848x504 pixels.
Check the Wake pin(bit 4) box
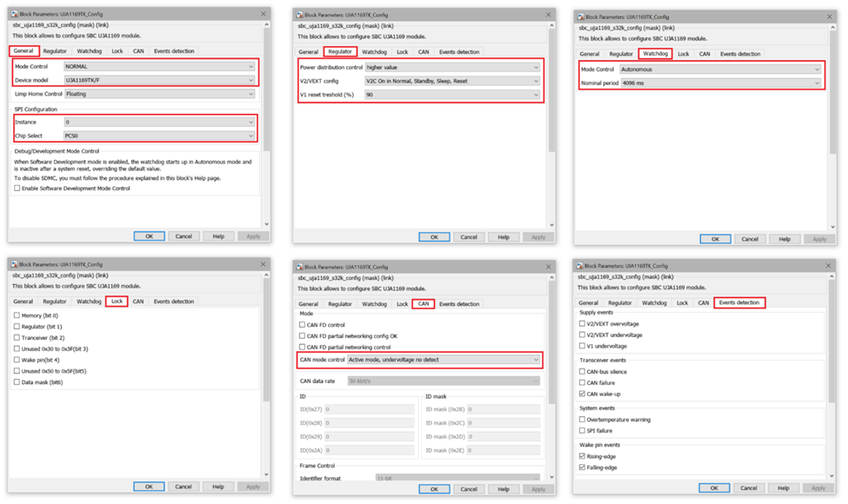point(17,360)
